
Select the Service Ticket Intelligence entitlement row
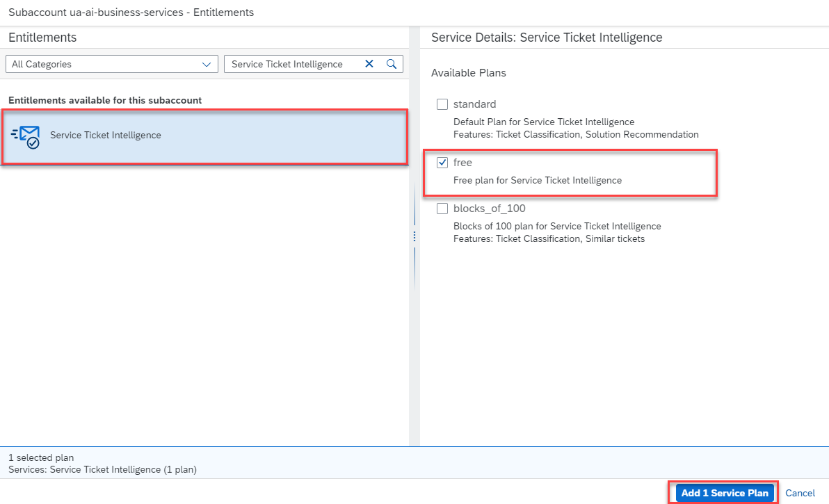(204, 137)
